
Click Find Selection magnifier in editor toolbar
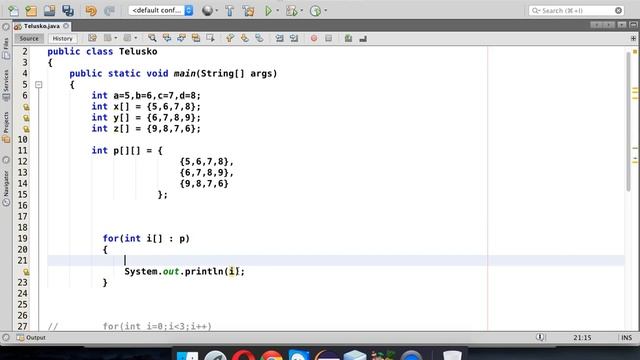(x=152, y=38)
